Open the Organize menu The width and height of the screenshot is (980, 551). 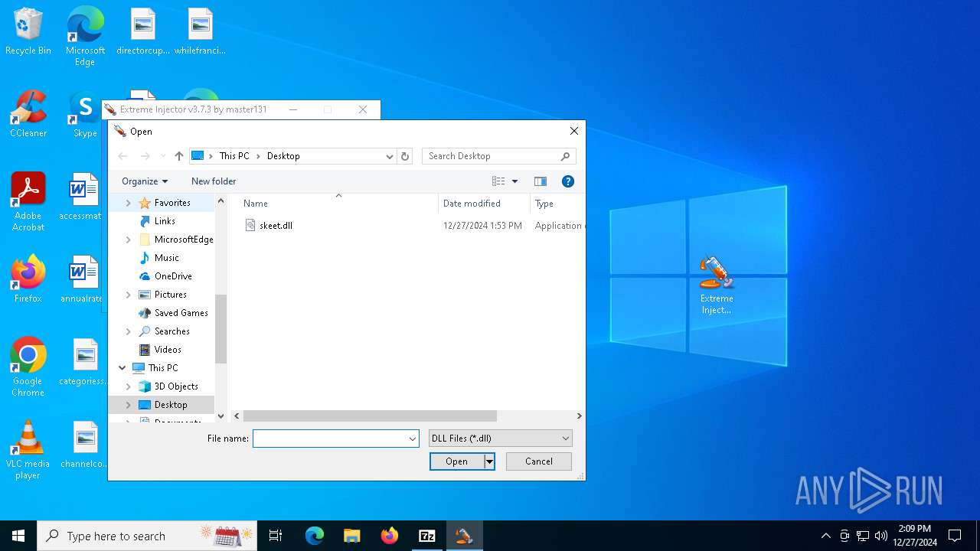pyautogui.click(x=145, y=181)
